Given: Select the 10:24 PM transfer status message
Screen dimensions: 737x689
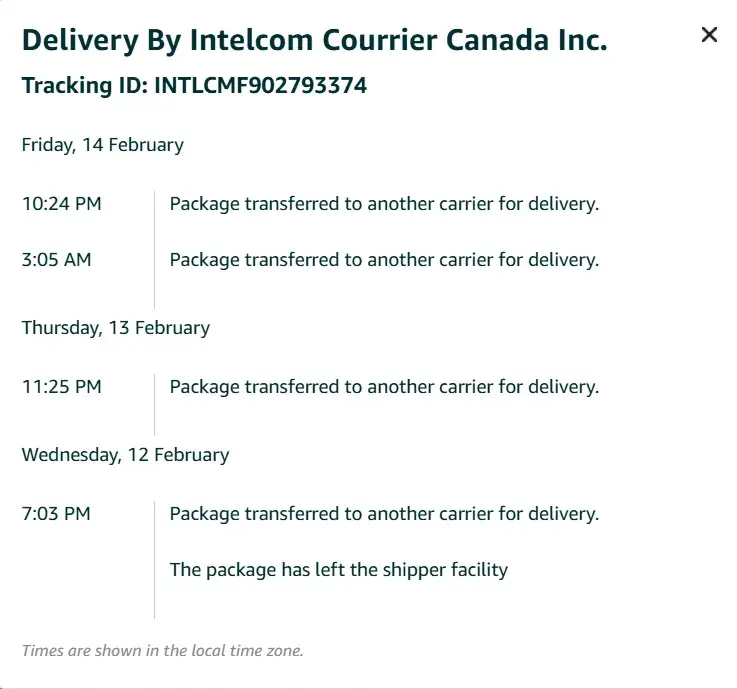Looking at the screenshot, I should pos(384,204).
